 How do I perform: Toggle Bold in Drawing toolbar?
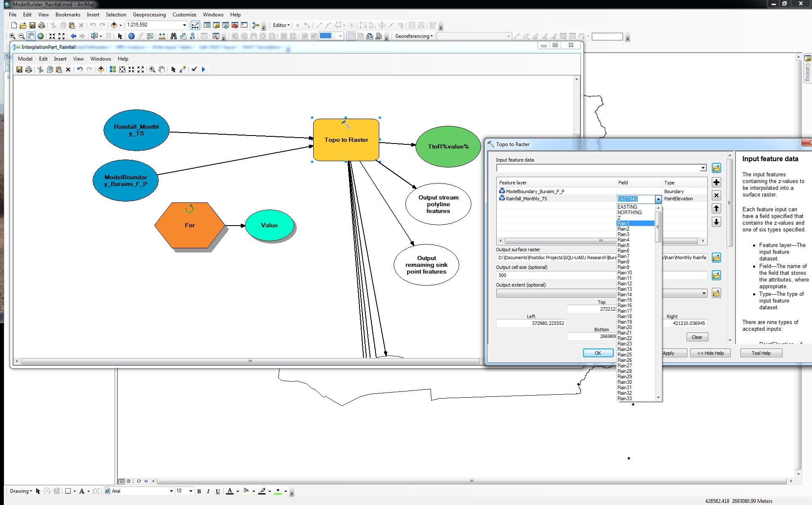click(199, 491)
